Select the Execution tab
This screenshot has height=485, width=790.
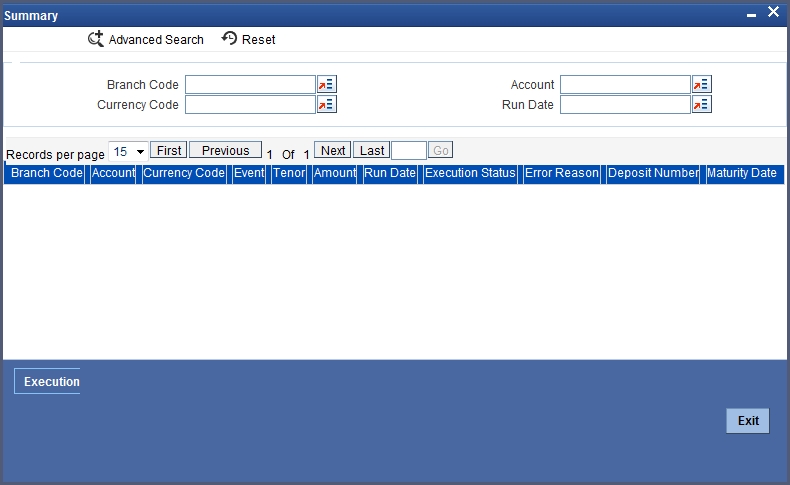47,381
